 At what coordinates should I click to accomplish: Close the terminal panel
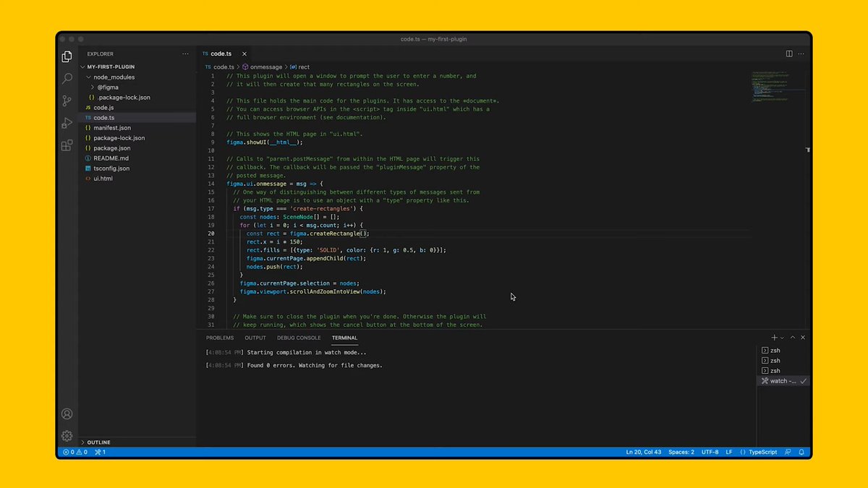tap(803, 338)
